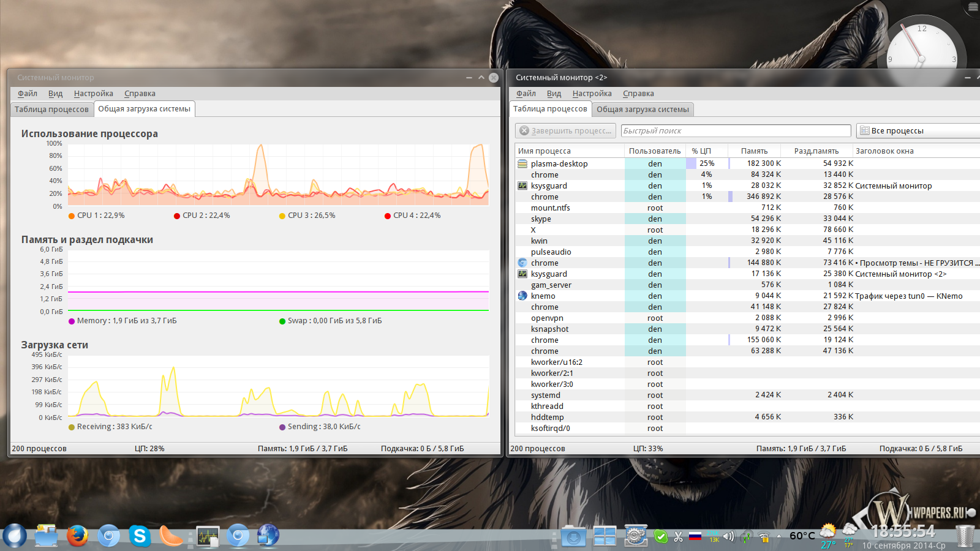Open the 'Все процессы' process filter dropdown
Screen dimensions: 980x551
[918, 130]
